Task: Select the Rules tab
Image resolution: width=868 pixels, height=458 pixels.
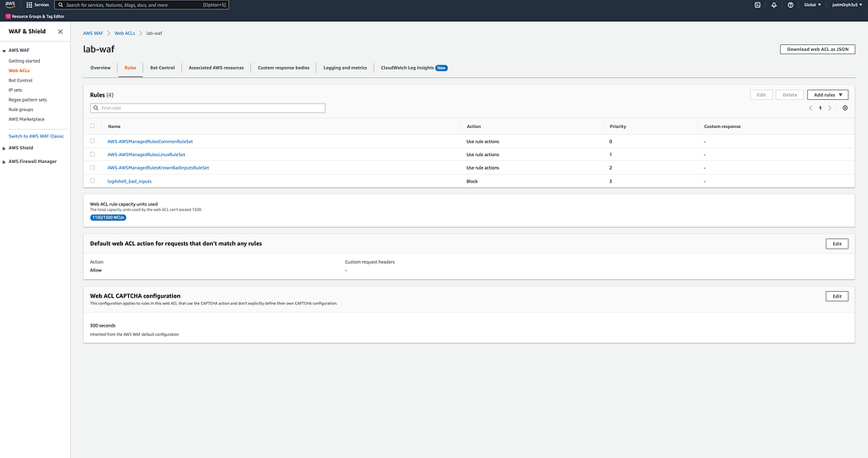Action: (x=130, y=68)
